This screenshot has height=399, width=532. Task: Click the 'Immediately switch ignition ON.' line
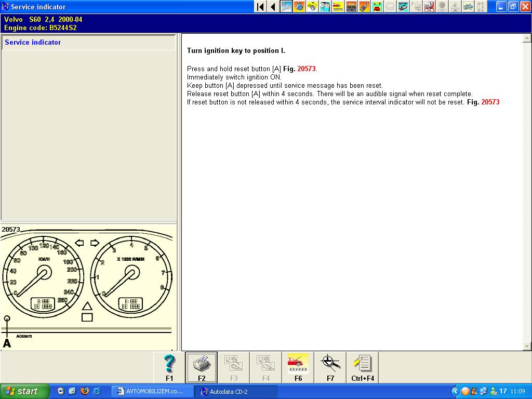coord(234,77)
